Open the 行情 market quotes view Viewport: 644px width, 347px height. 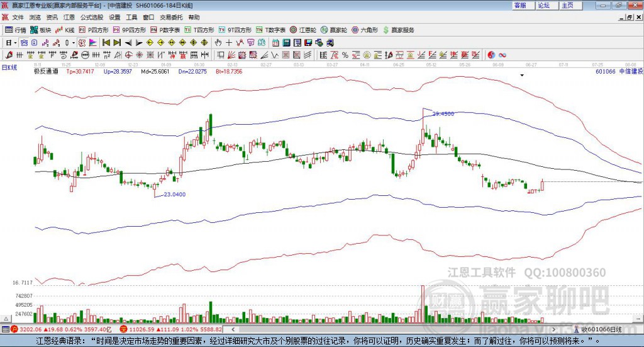(16, 30)
